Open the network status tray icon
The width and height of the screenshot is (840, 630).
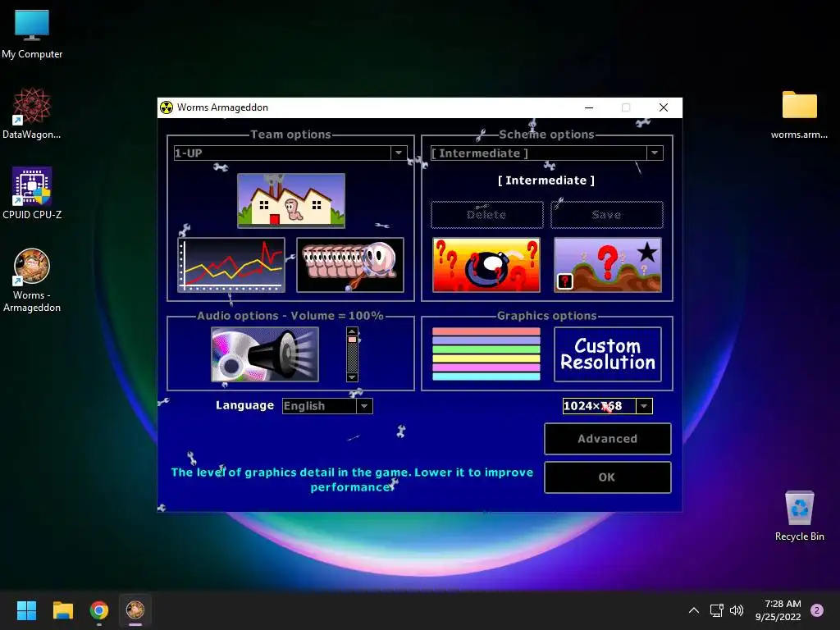pyautogui.click(x=716, y=610)
